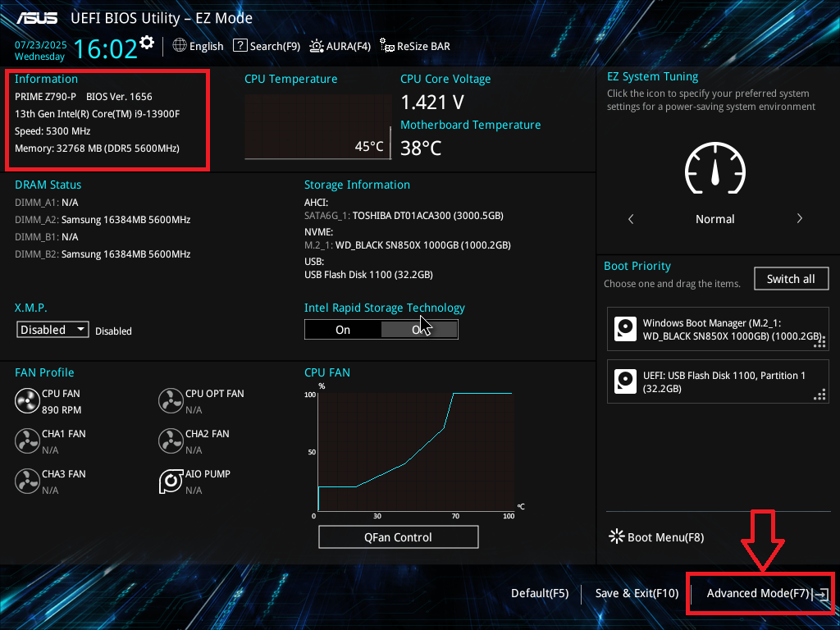The width and height of the screenshot is (840, 630).
Task: Select UEFI: USB Flash Disk 1100 boot entry
Action: (x=718, y=381)
